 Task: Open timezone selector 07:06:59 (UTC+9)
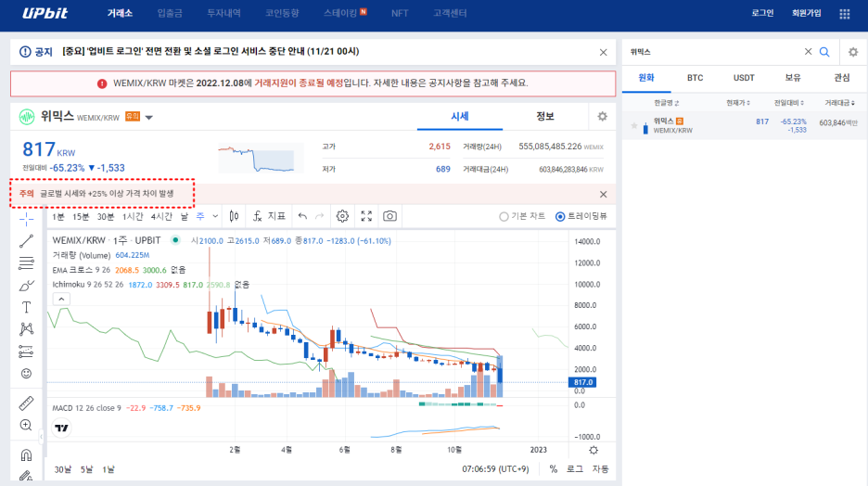[x=495, y=469]
